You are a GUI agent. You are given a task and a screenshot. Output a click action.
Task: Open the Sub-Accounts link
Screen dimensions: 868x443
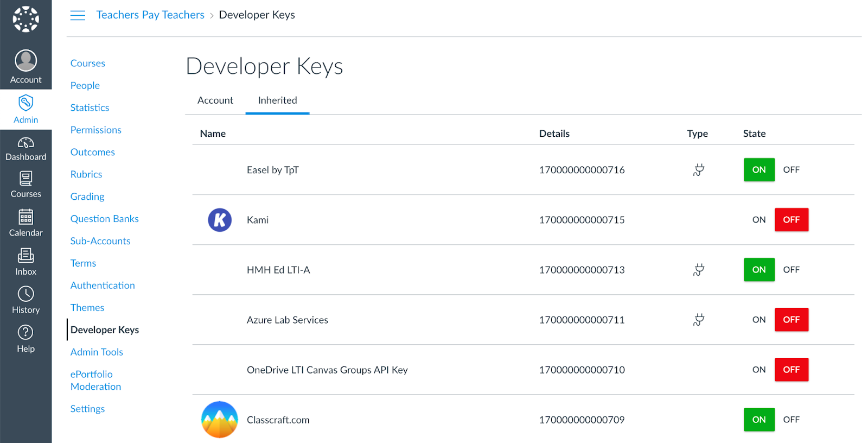coord(100,241)
